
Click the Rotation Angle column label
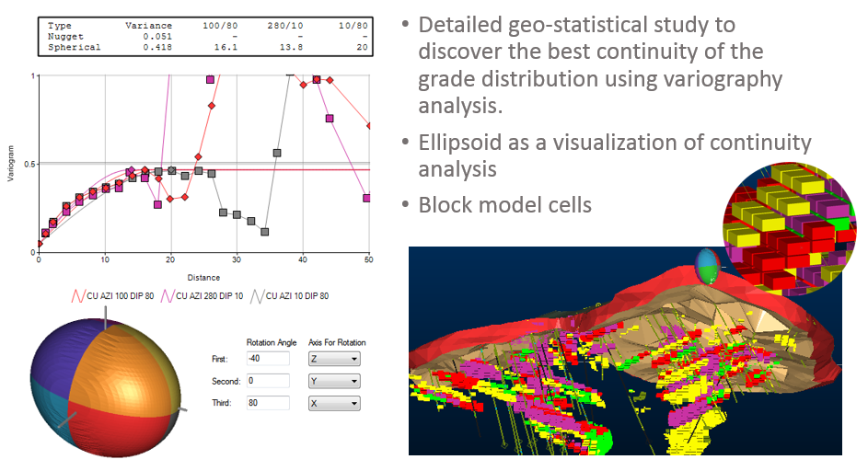click(272, 342)
